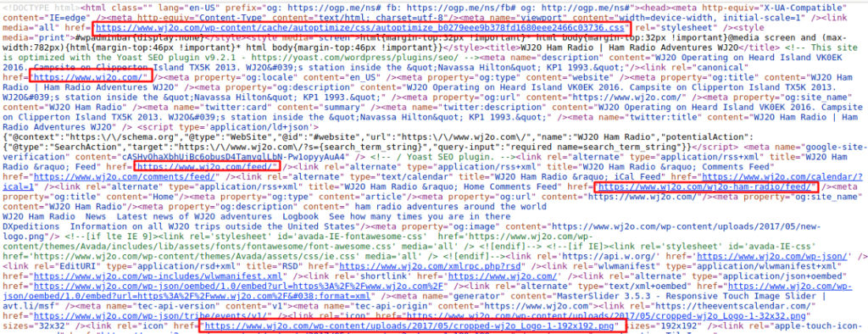This screenshot has height=334, width=868.
Task: Click the DOCTYPE html declaration text
Action: [40, 8]
